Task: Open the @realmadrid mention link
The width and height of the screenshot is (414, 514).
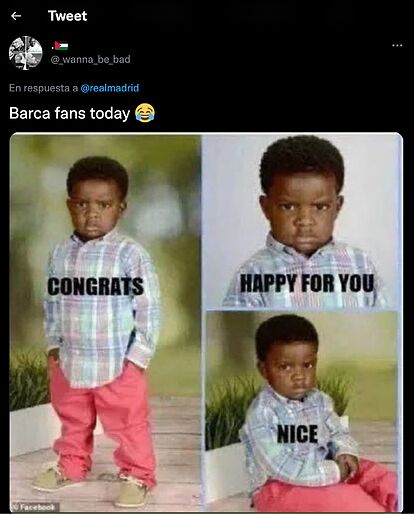Action: click(x=110, y=88)
